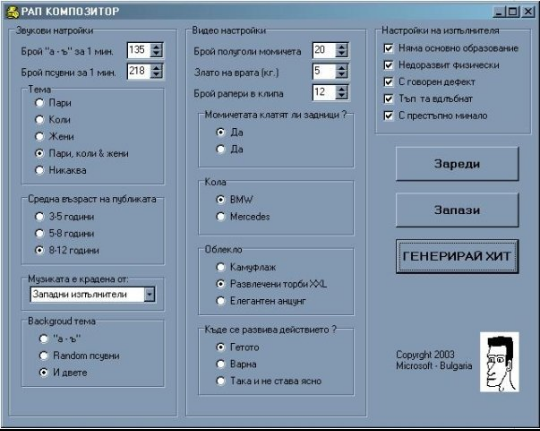Click the ГЕНЕРИРАЙ ХИТ button
Image resolution: width=540 pixels, height=431 pixels.
(x=457, y=256)
